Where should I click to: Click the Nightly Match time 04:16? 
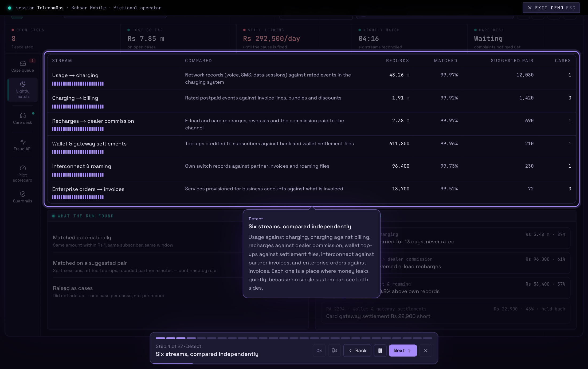(369, 39)
